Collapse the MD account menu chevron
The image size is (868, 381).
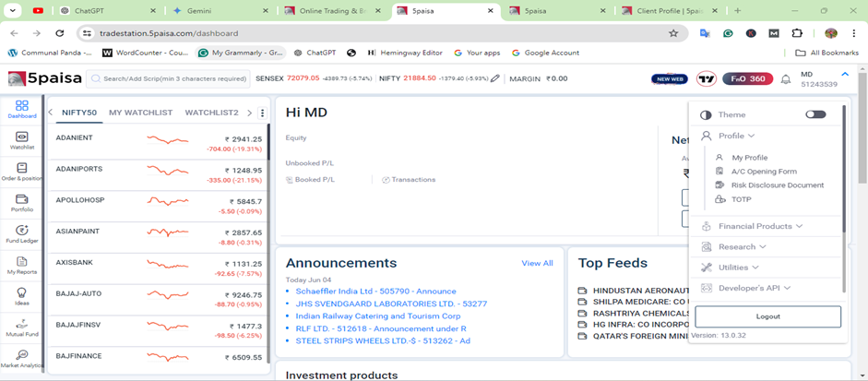point(845,74)
